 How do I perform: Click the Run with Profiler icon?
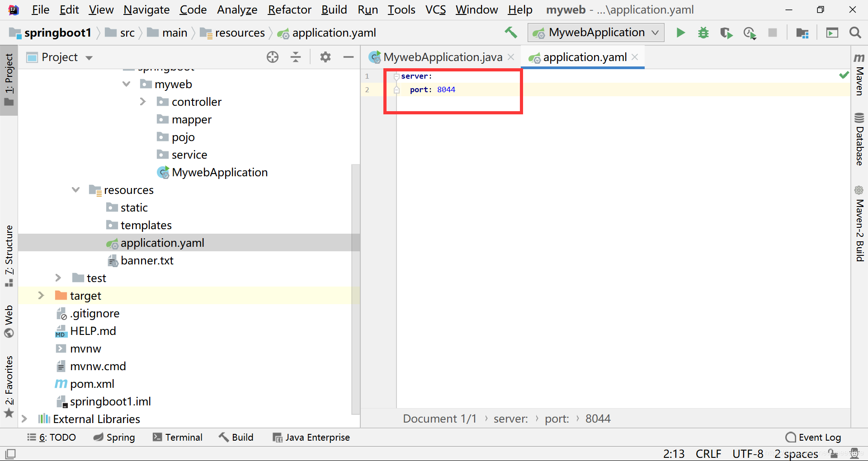[x=750, y=33]
